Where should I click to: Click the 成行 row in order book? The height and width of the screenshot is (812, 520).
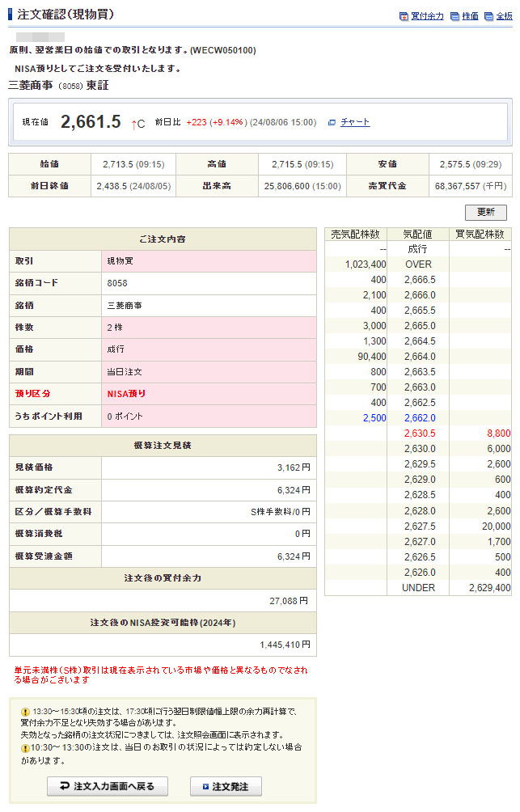418,249
